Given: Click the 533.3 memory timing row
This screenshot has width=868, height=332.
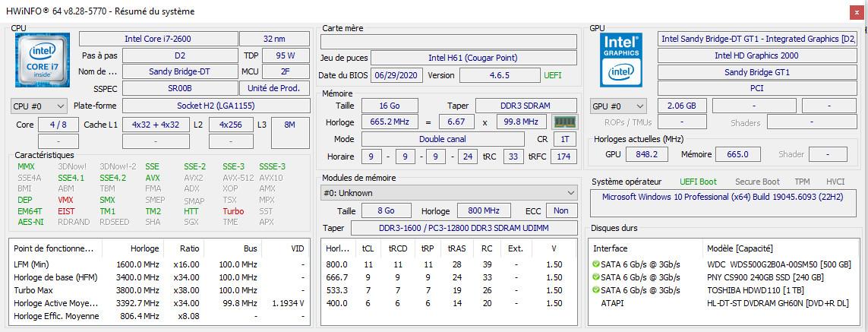Looking at the screenshot, I should (x=449, y=290).
